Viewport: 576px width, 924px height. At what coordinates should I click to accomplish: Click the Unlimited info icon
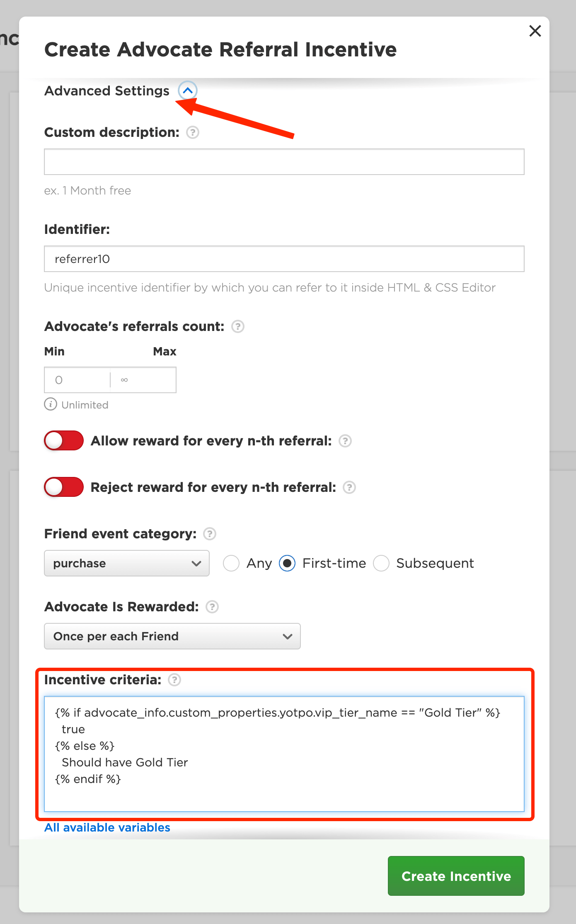pyautogui.click(x=51, y=404)
